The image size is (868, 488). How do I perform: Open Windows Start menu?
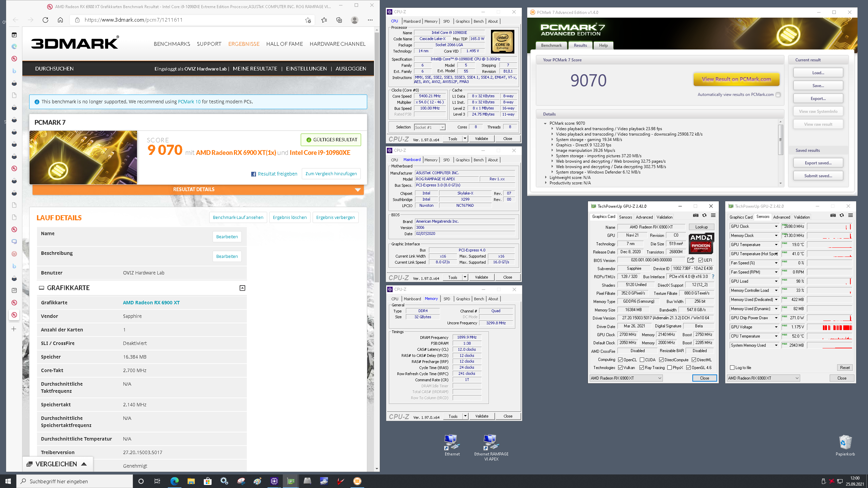click(x=8, y=481)
